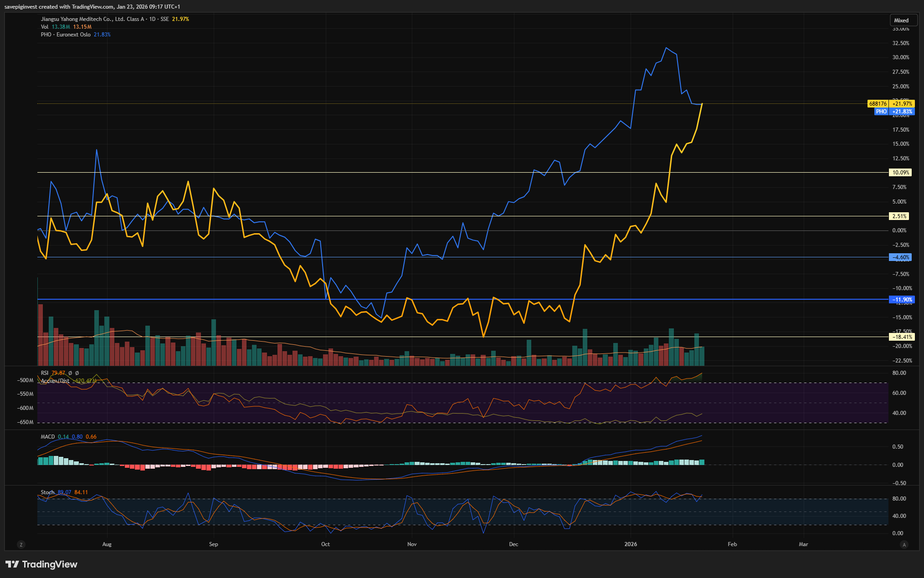Click the blue PHO price tag
This screenshot has width=924, height=578.
pos(881,112)
